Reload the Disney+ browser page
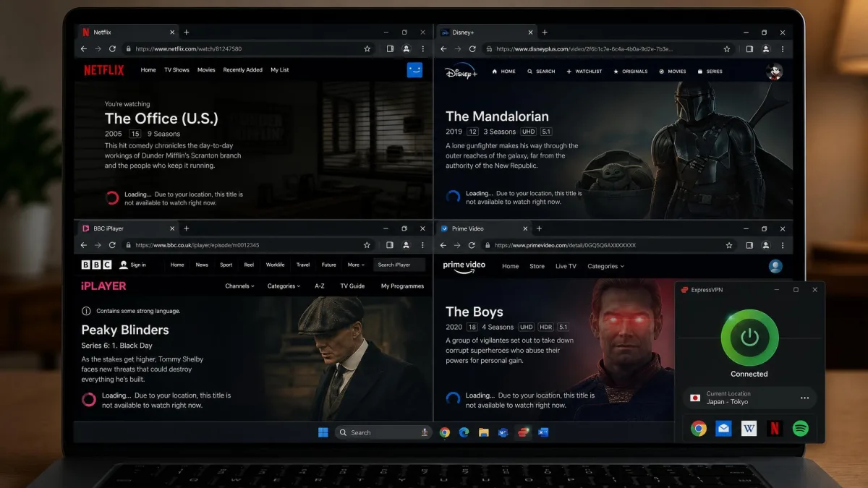The image size is (868, 488). (x=472, y=49)
